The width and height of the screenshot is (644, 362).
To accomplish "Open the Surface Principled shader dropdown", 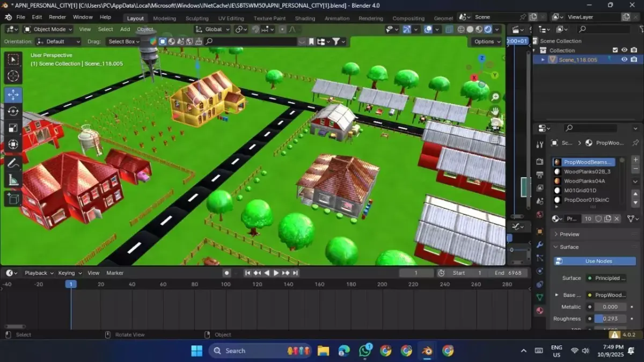I will pyautogui.click(x=606, y=278).
